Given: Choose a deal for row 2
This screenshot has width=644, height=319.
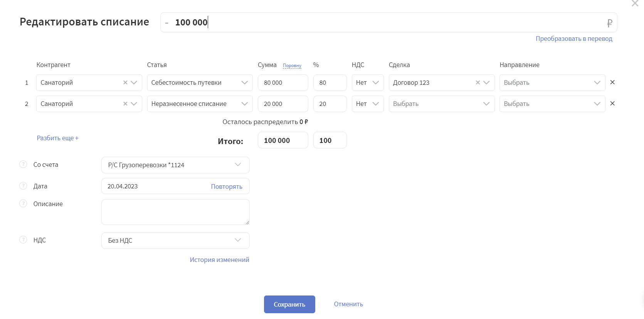Looking at the screenshot, I should [x=442, y=104].
